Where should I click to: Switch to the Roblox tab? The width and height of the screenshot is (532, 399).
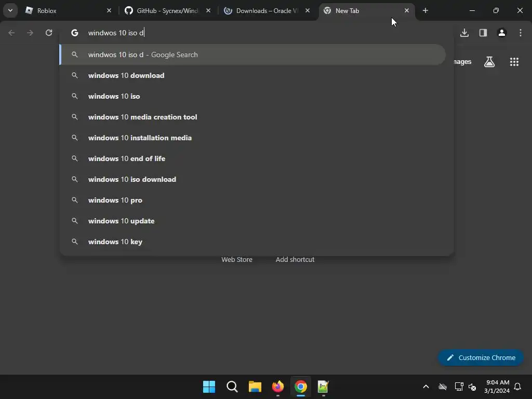68,10
